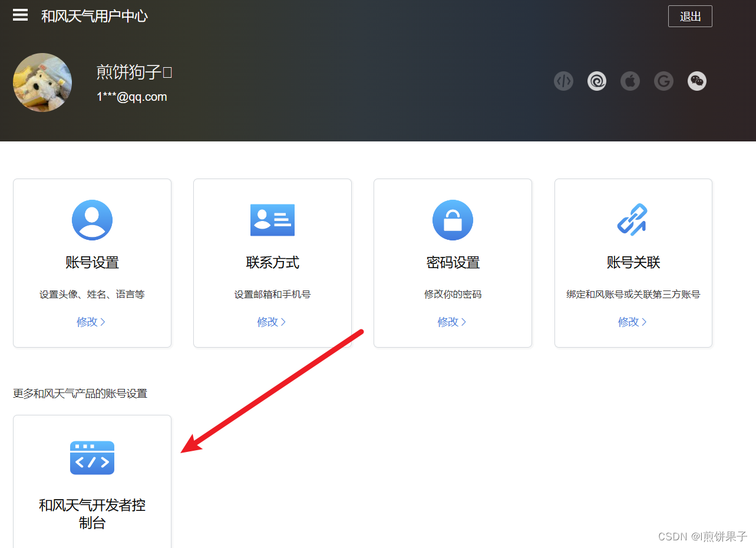The width and height of the screenshot is (756, 548).
Task: Click the 账号设置 person icon
Action: pos(93,220)
